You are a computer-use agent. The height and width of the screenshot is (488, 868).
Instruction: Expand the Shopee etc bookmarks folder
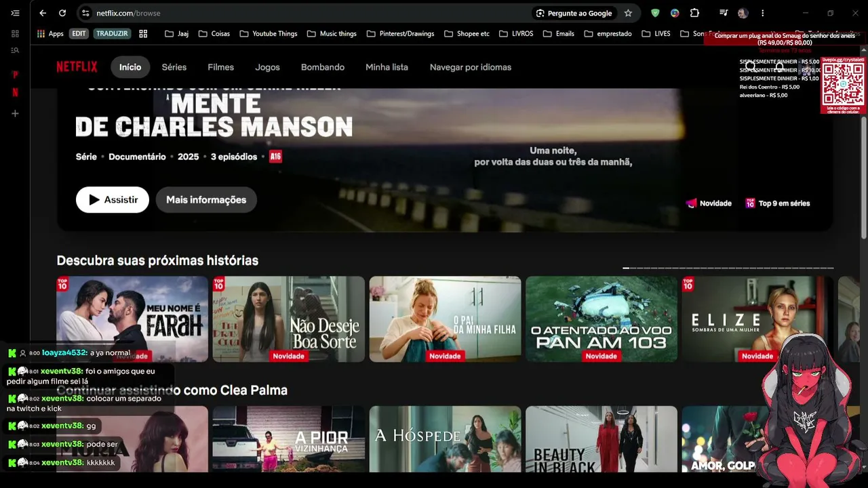pyautogui.click(x=467, y=33)
